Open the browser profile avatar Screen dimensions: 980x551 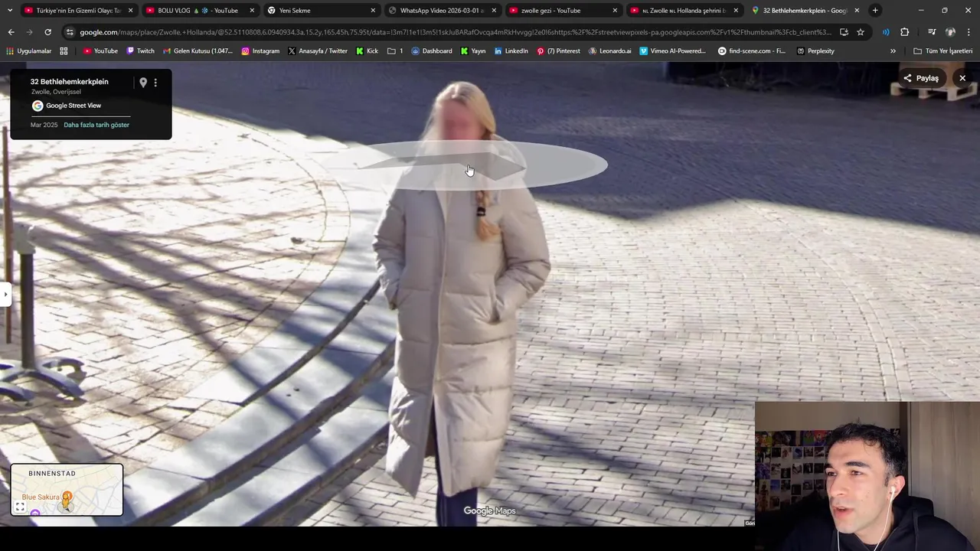(950, 32)
